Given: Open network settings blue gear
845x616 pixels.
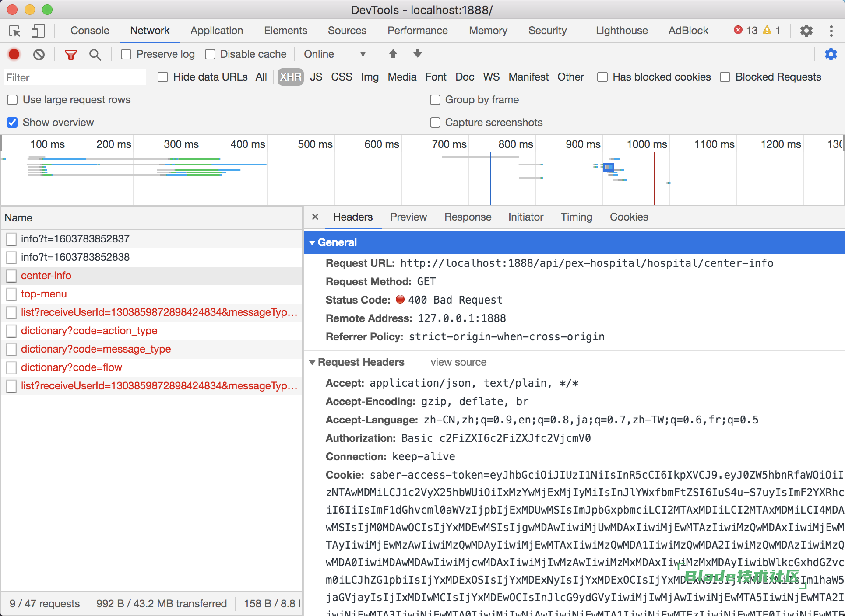Looking at the screenshot, I should coord(831,54).
